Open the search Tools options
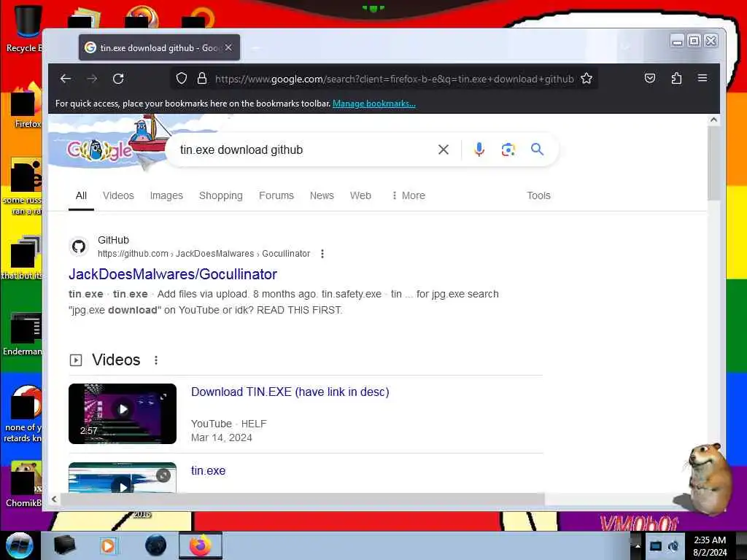The height and width of the screenshot is (560, 747). click(538, 195)
